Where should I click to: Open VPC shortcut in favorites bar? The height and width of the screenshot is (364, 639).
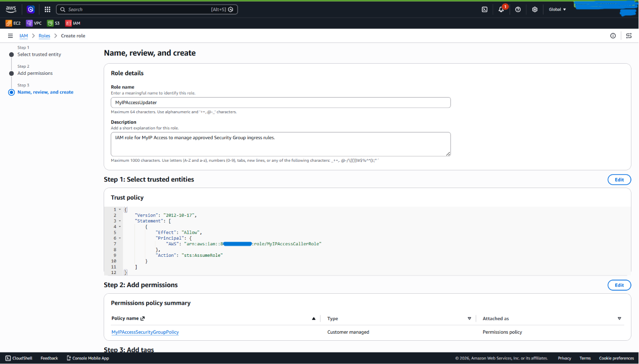34,23
